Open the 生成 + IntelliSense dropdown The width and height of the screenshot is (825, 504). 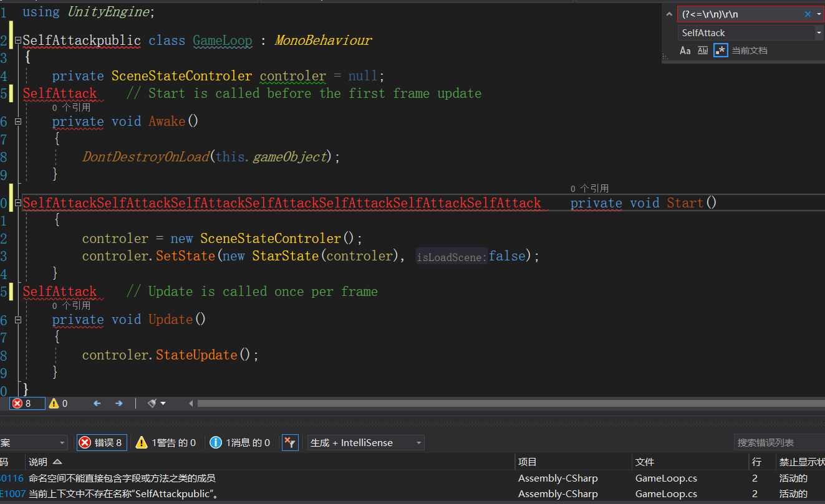pos(366,443)
